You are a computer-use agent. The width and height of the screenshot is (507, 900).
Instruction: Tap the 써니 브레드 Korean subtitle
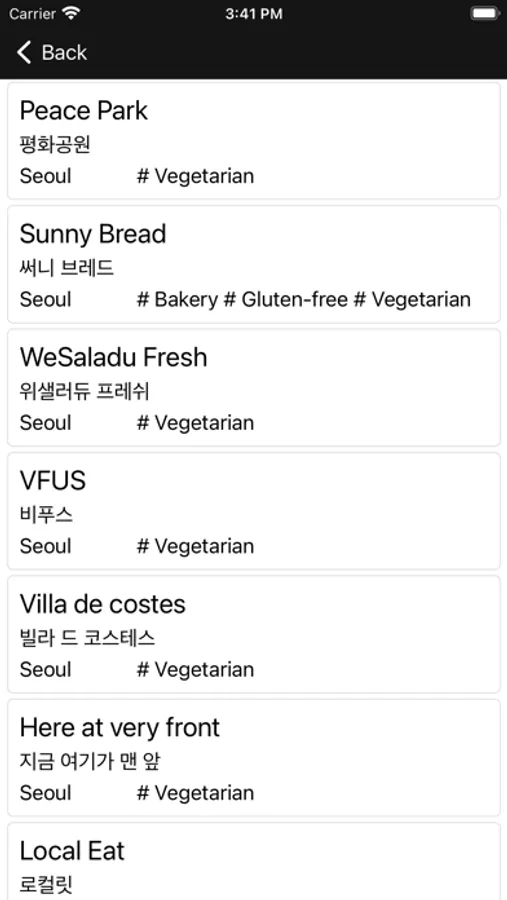[x=67, y=267]
